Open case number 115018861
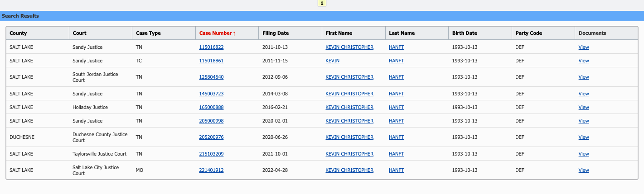The image size is (644, 194). 211,61
